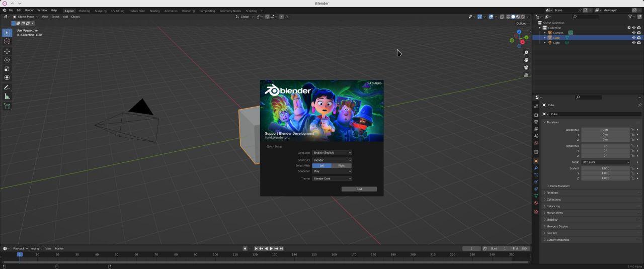
Task: Toggle Location X lock icon
Action: click(633, 130)
